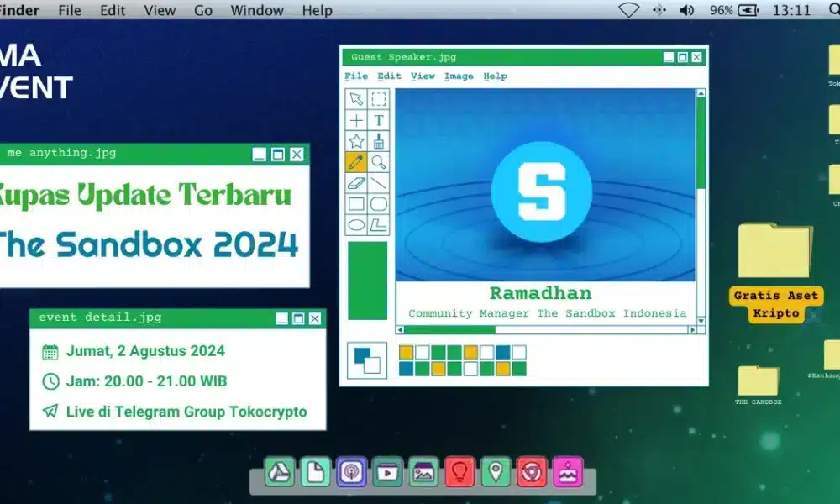
Task: Click the blue swatch in top palette row
Action: (502, 352)
